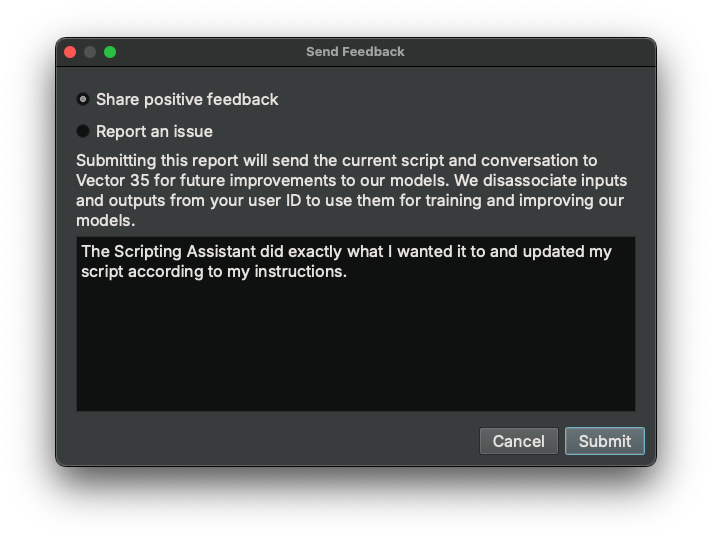Viewport: 712px width, 540px height.
Task: Click the "Share positive feedback" label text
Action: [187, 100]
